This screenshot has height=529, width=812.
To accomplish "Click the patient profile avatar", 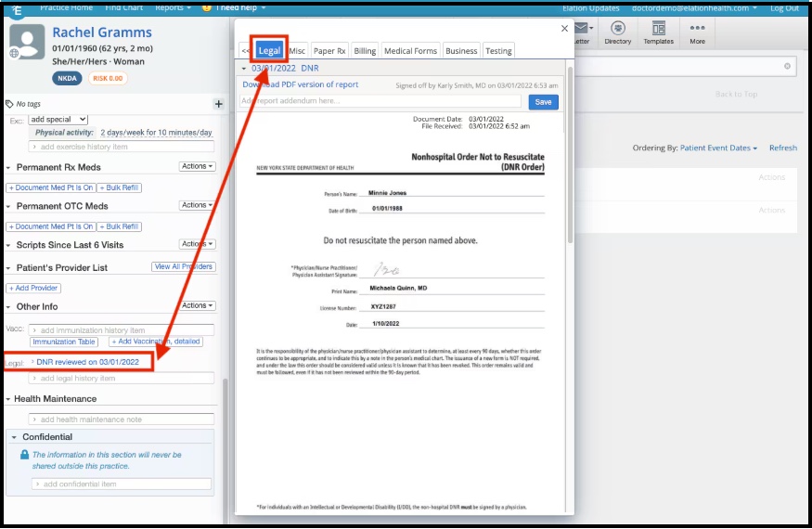I will tap(27, 42).
